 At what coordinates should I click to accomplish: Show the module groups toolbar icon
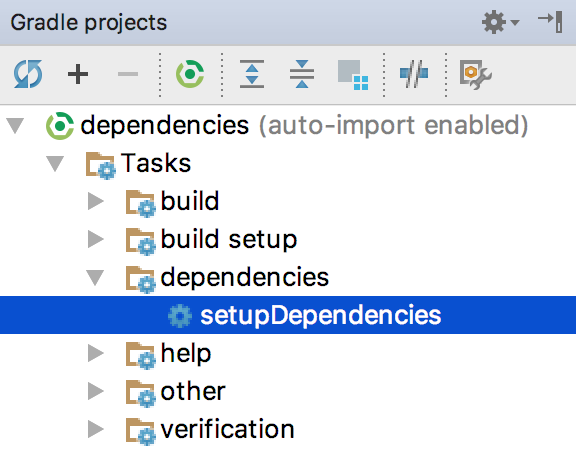pos(353,75)
